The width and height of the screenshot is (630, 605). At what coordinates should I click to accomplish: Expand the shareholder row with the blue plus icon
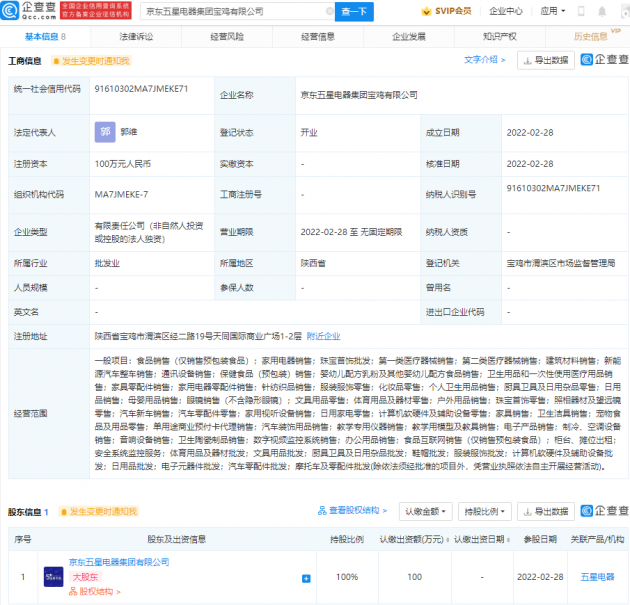pyautogui.click(x=306, y=578)
